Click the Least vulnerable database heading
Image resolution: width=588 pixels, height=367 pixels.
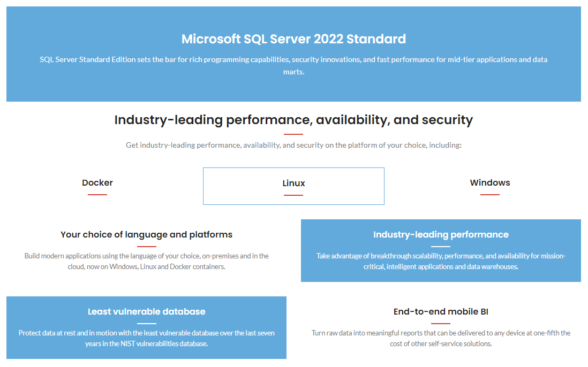coord(147,311)
